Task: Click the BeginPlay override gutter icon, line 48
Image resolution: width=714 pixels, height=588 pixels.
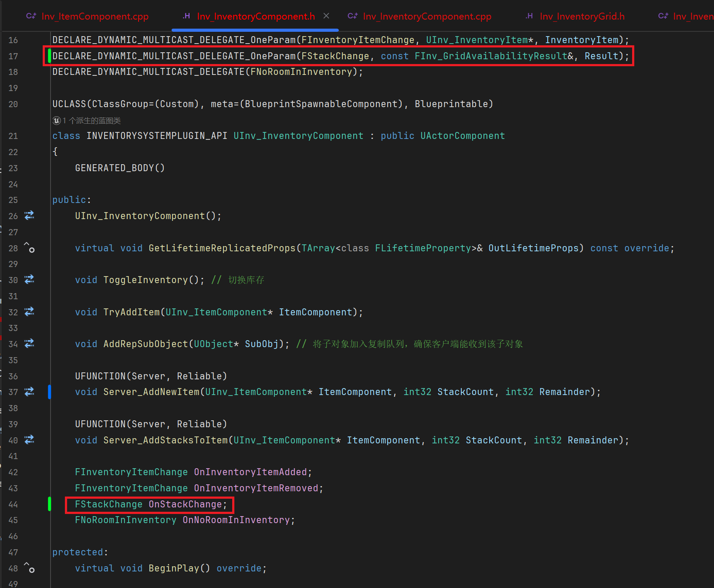Action: pyautogui.click(x=29, y=568)
